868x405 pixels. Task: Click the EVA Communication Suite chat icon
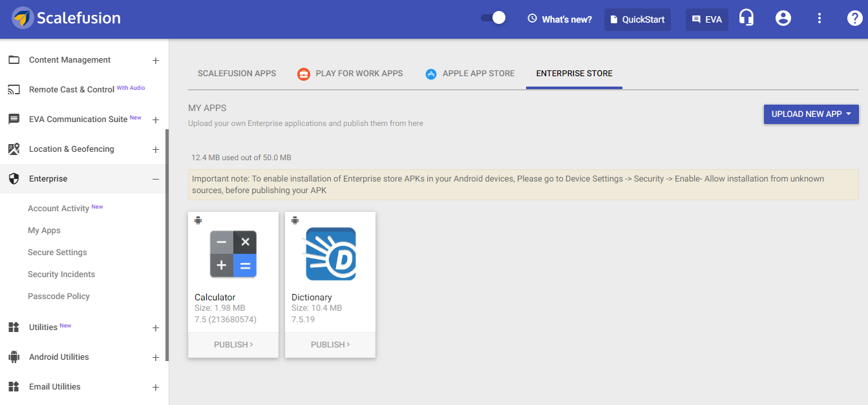(x=14, y=119)
